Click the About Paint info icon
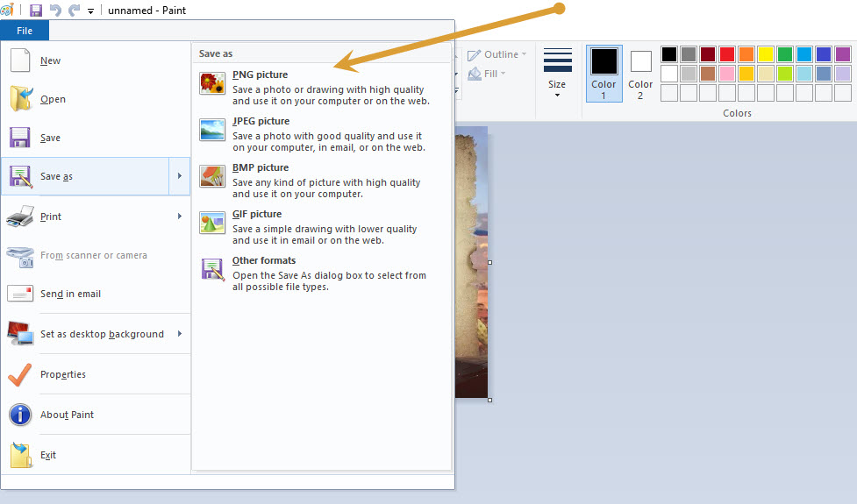This screenshot has height=504, width=857. tap(20, 415)
